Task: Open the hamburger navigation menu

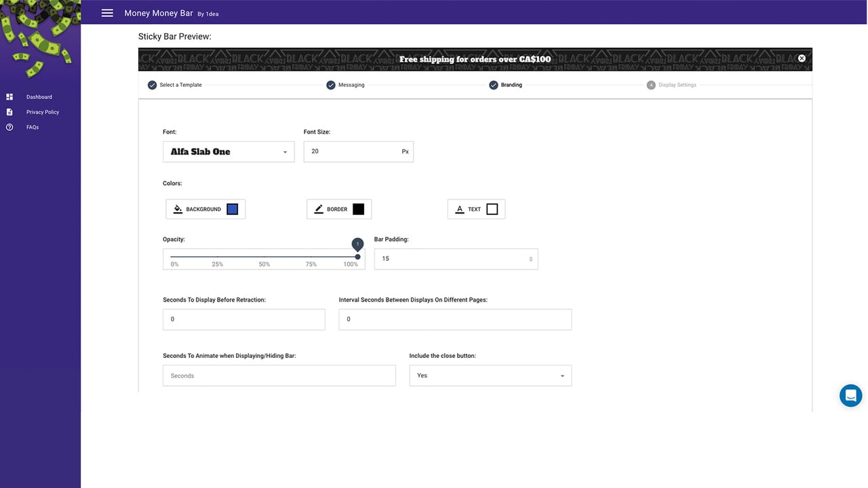Action: (107, 13)
